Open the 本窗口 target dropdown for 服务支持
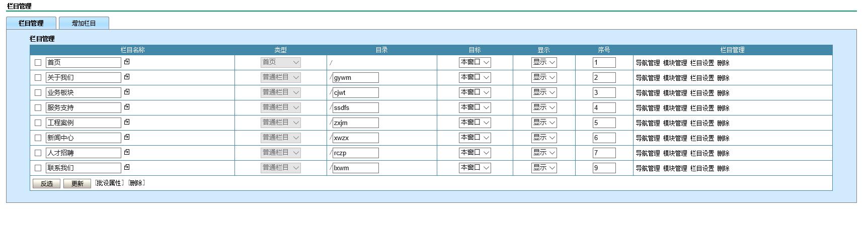 coord(475,107)
